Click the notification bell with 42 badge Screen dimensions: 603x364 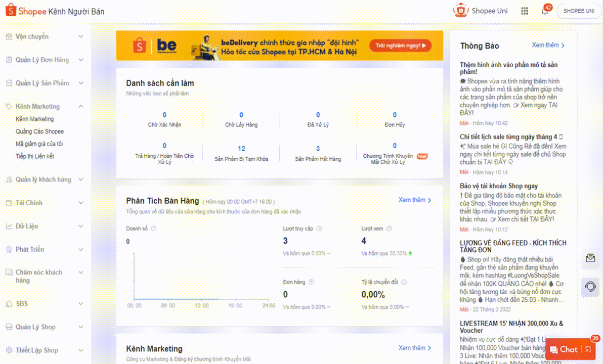[x=545, y=11]
